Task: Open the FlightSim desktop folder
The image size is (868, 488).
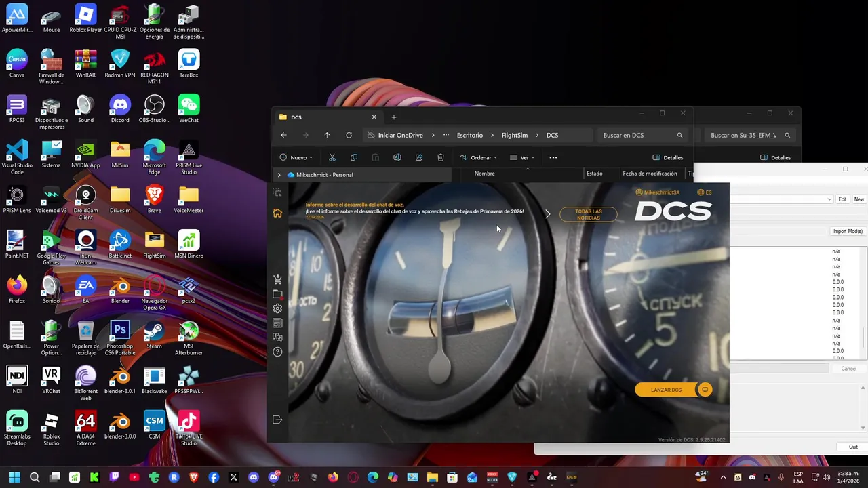Action: point(155,245)
